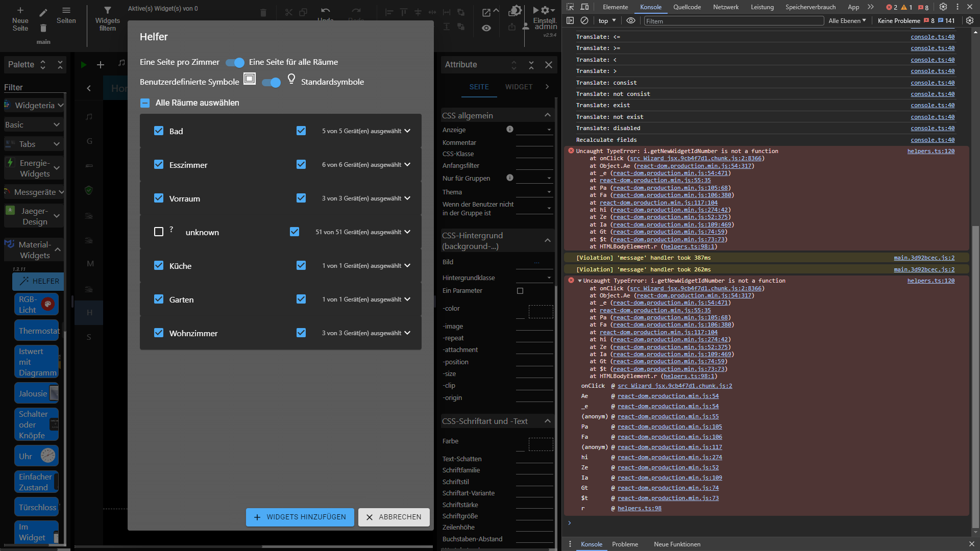The width and height of the screenshot is (980, 551).
Task: Click the play button above the canvas
Action: coord(84,65)
